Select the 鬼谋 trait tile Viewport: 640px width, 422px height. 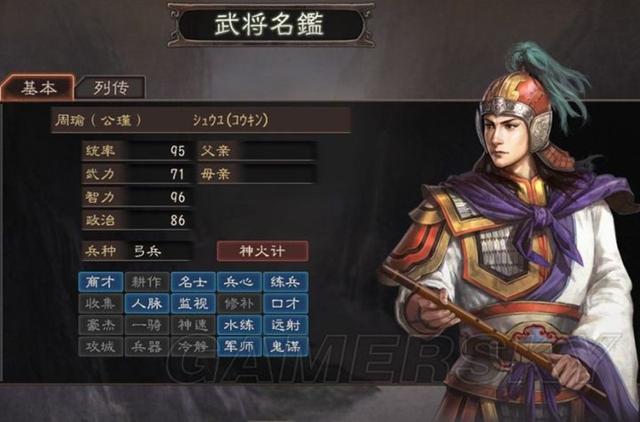285,347
